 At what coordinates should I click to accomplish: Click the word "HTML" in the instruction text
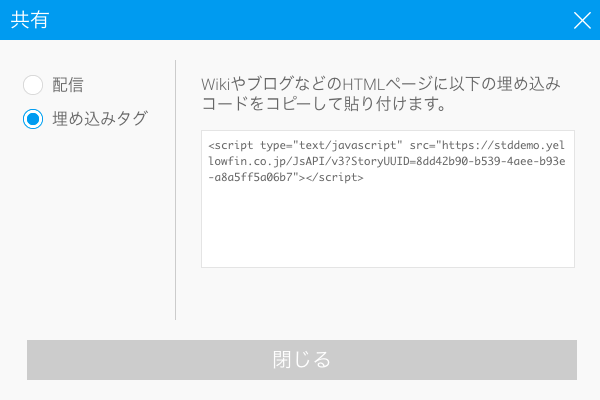(x=364, y=84)
